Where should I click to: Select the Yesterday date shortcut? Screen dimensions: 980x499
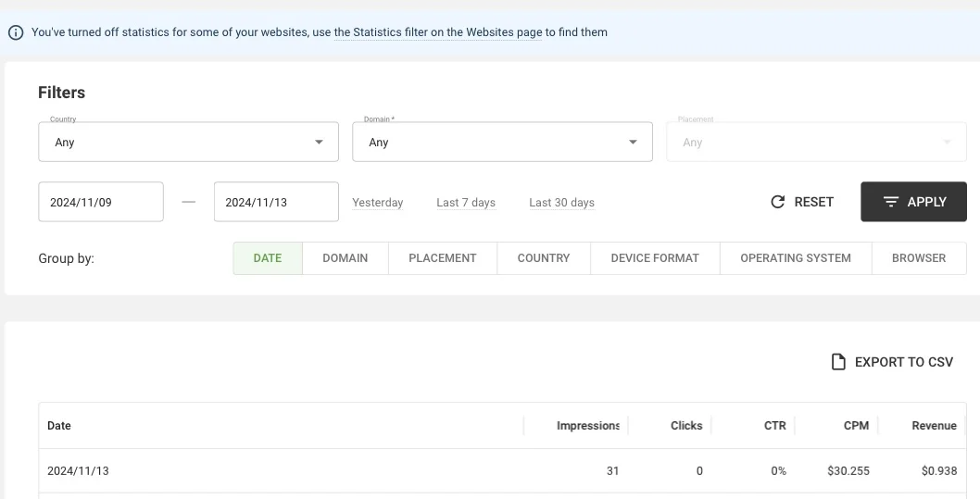click(378, 203)
